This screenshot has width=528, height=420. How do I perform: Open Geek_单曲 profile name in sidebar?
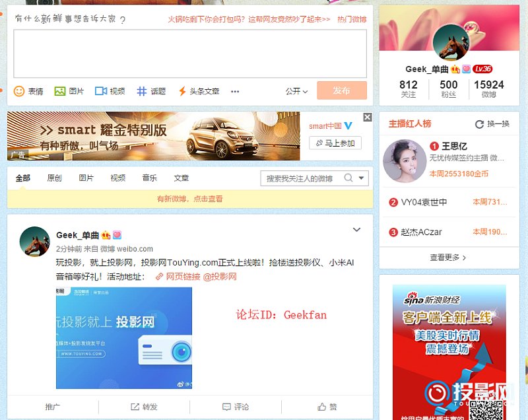[x=427, y=69]
